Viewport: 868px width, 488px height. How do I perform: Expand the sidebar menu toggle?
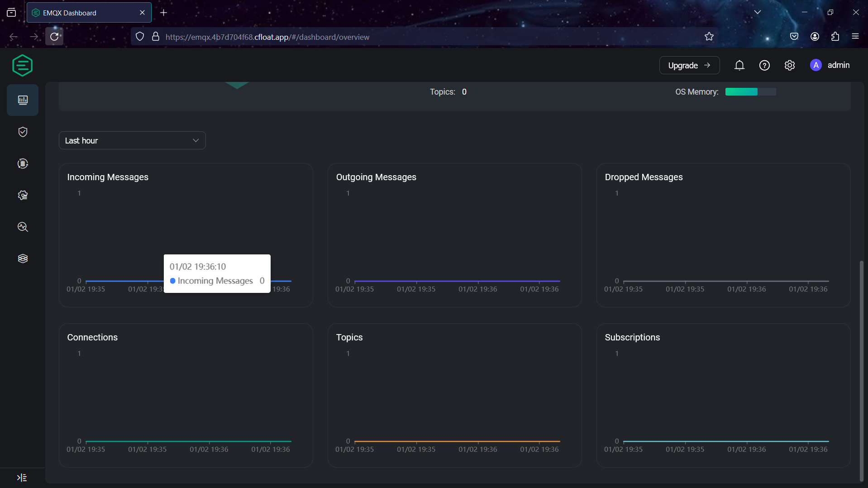point(22,478)
